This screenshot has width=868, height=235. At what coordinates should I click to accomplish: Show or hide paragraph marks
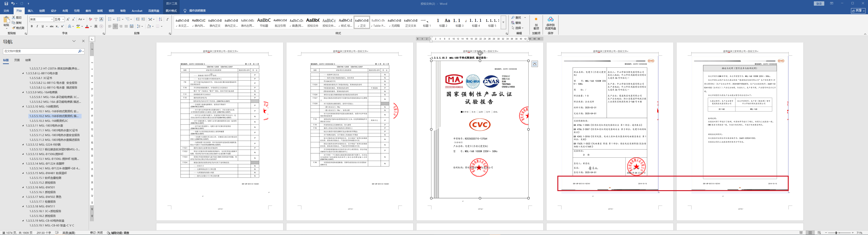(167, 19)
